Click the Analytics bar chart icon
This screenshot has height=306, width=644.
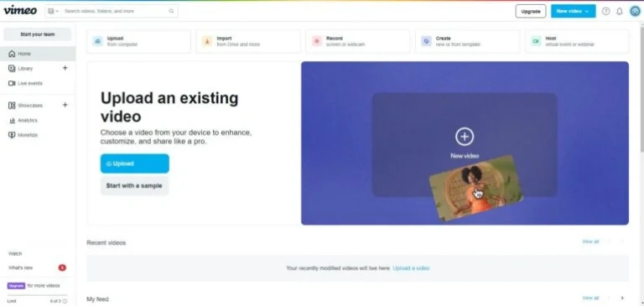coord(12,121)
